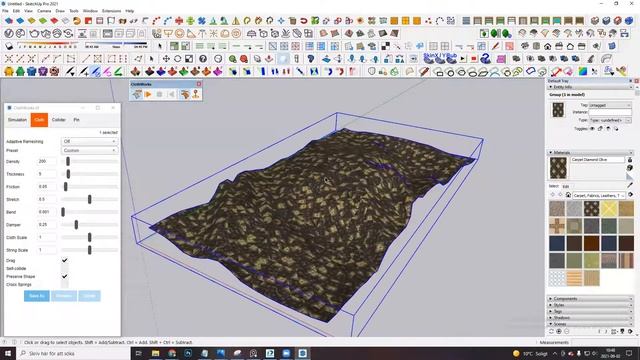This screenshot has height=360, width=640.
Task: Open the Draw menu
Action: [x=60, y=11]
